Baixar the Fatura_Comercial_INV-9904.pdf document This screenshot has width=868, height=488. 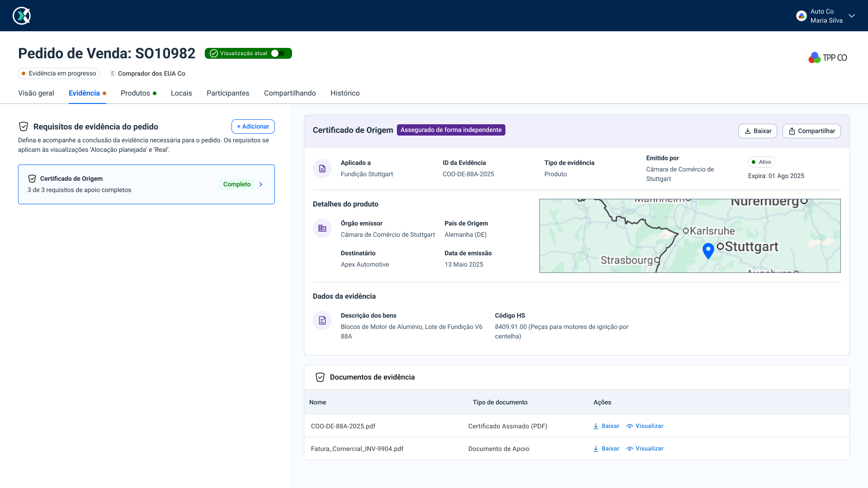coord(606,449)
